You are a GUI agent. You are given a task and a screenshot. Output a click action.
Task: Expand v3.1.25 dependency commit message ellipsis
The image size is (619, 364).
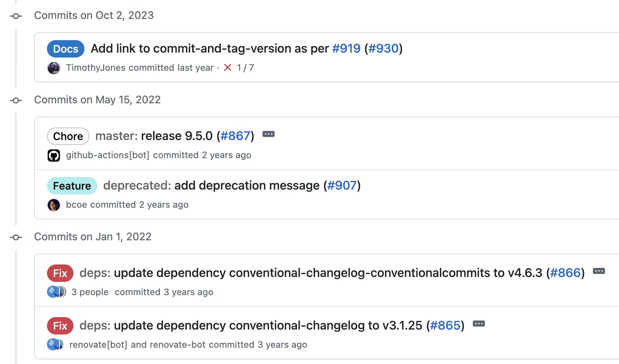click(x=479, y=324)
